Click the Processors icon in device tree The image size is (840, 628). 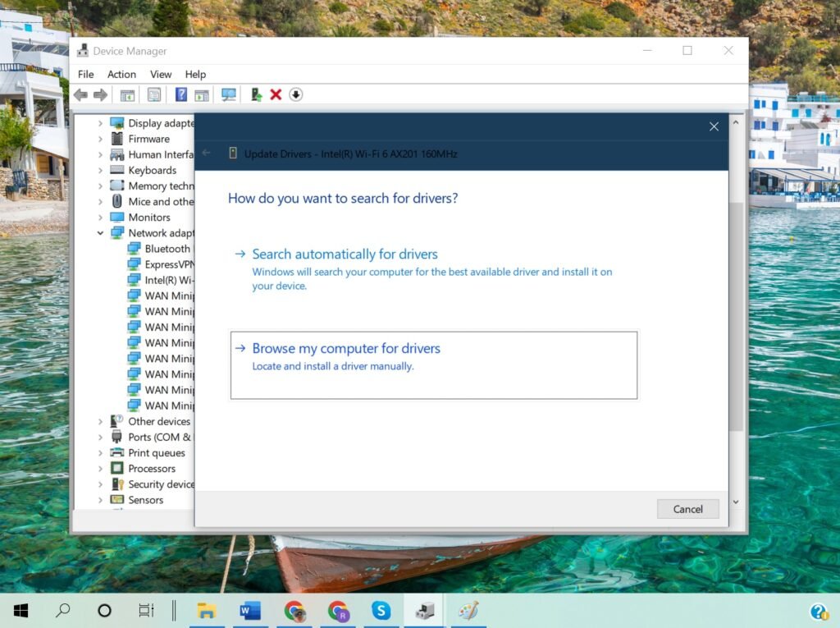coord(116,468)
